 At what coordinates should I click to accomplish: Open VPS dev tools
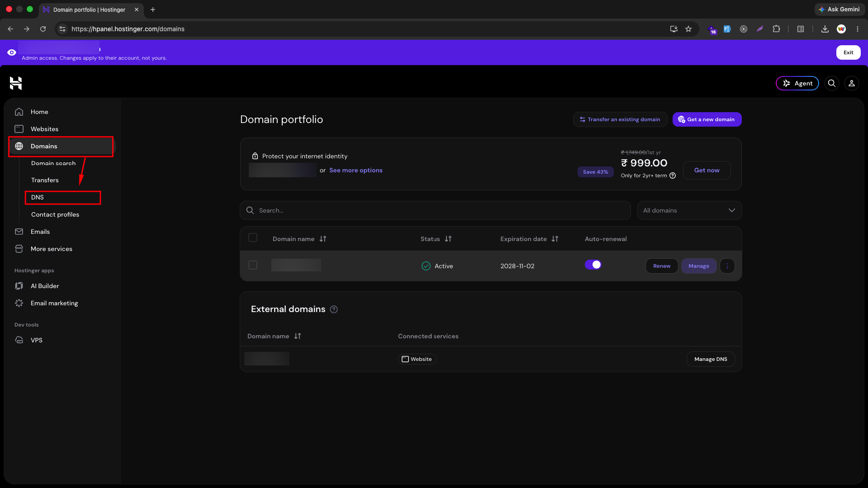37,340
